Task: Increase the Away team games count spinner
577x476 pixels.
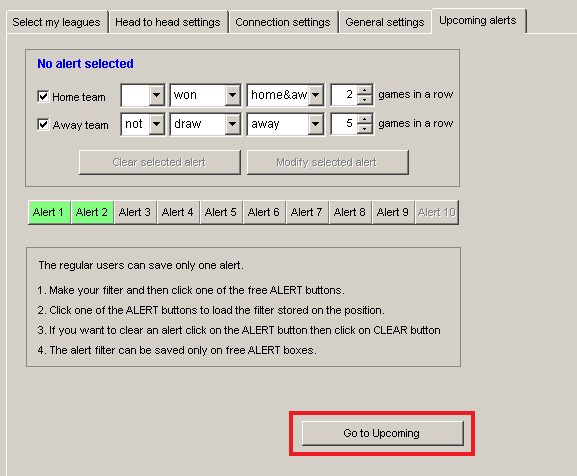Action: click(364, 119)
